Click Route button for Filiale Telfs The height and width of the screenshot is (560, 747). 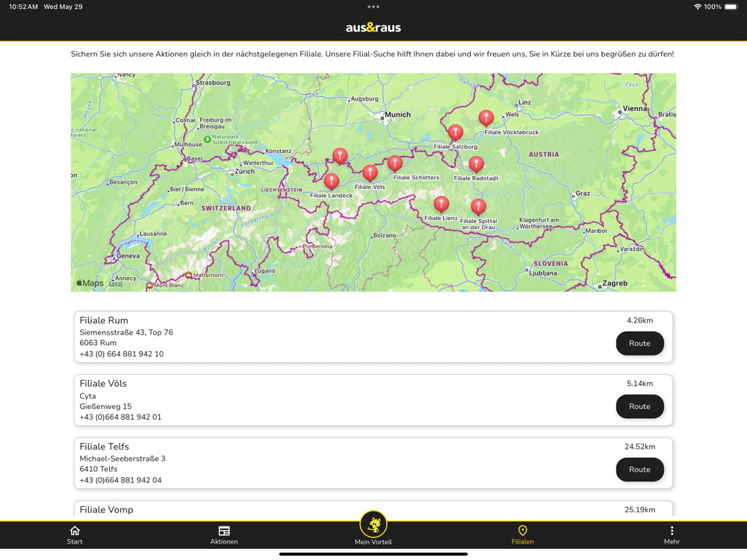point(639,470)
